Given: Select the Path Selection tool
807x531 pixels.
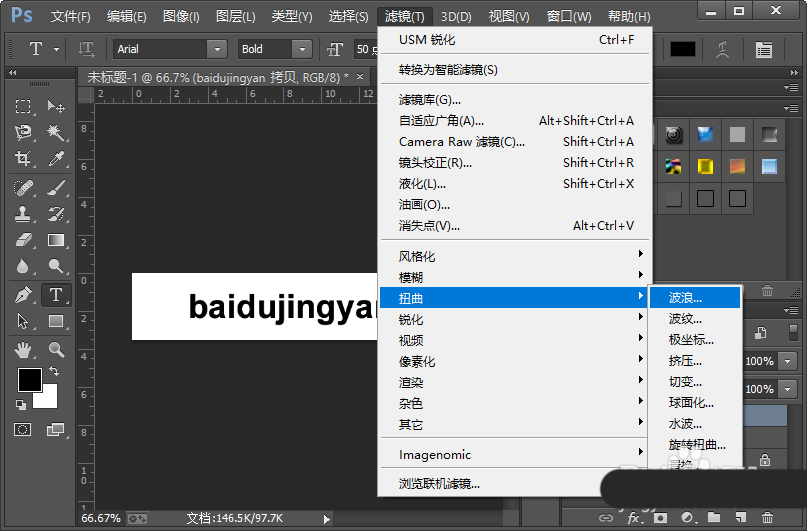Looking at the screenshot, I should (x=23, y=321).
